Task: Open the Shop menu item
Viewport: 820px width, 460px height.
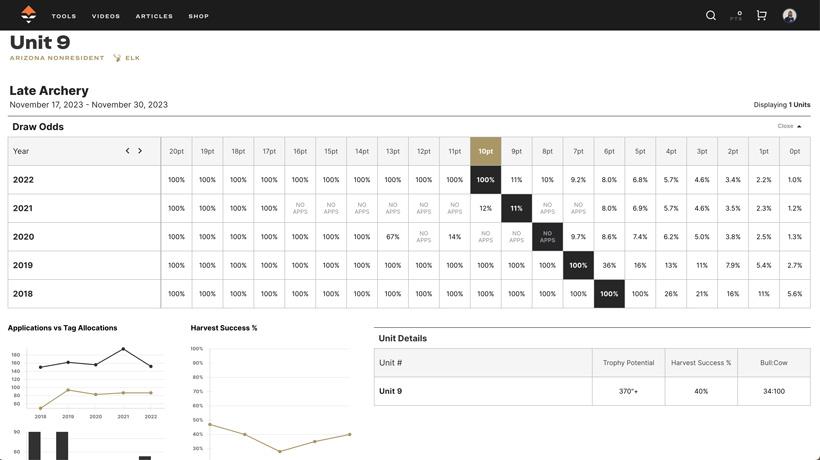Action: coord(199,16)
